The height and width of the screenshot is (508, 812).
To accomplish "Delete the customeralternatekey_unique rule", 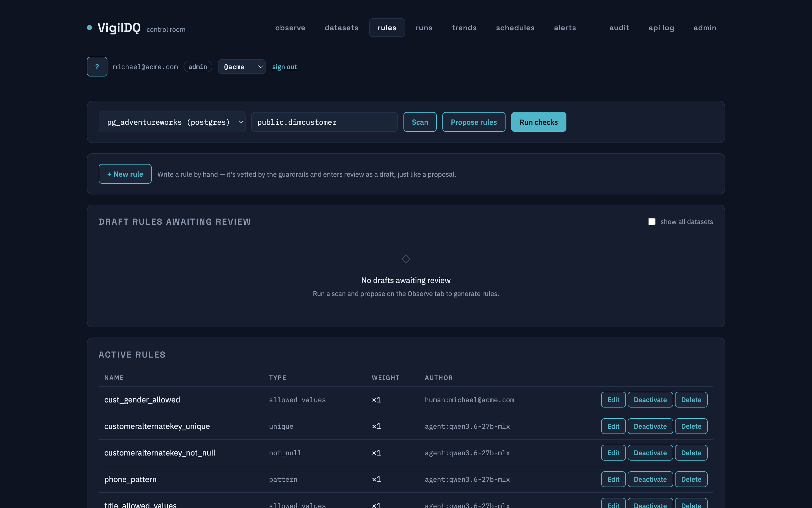I will pos(691,426).
